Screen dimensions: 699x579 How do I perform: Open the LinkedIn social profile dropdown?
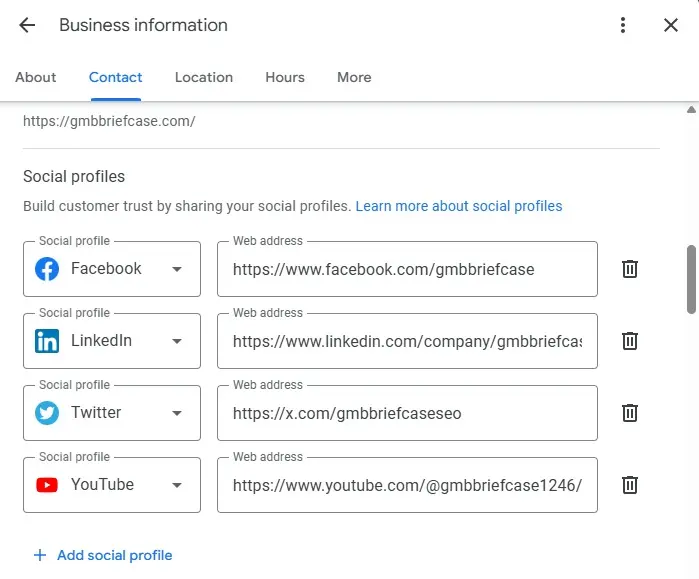[112, 341]
